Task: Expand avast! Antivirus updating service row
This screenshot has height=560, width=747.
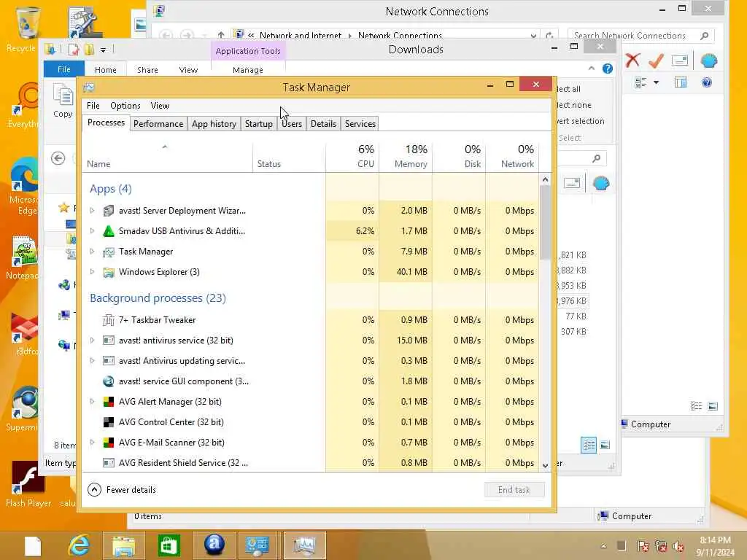Action: pyautogui.click(x=93, y=361)
